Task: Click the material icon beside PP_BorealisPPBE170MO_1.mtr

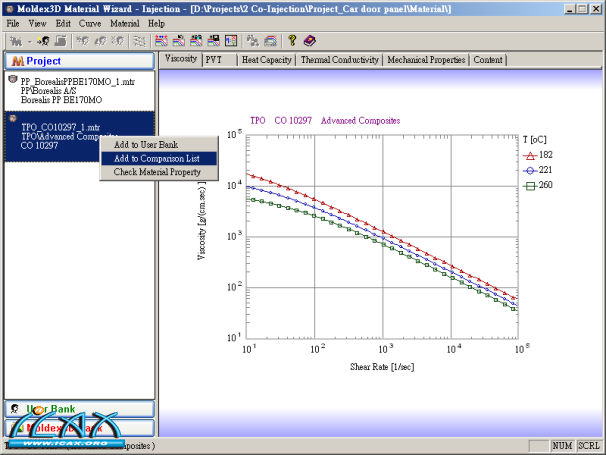Action: tap(12, 79)
